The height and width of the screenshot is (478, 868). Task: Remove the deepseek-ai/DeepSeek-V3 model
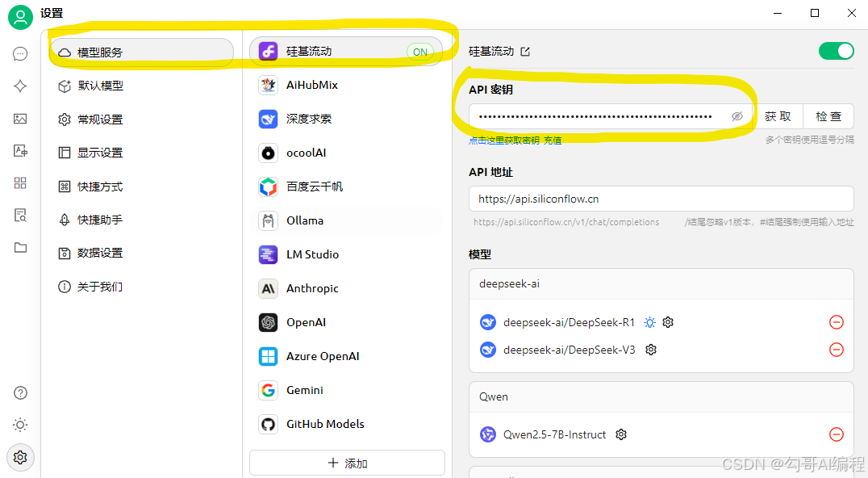837,350
